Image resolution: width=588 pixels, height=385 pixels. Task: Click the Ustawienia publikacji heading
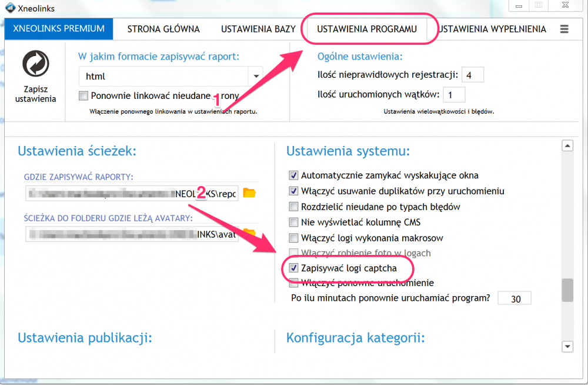[85, 338]
